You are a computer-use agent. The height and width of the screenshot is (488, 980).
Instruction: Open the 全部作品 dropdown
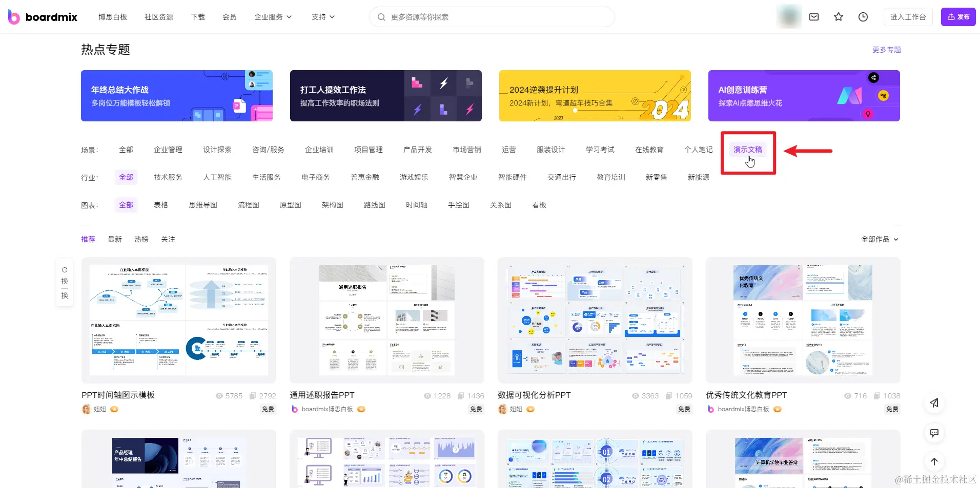click(879, 239)
